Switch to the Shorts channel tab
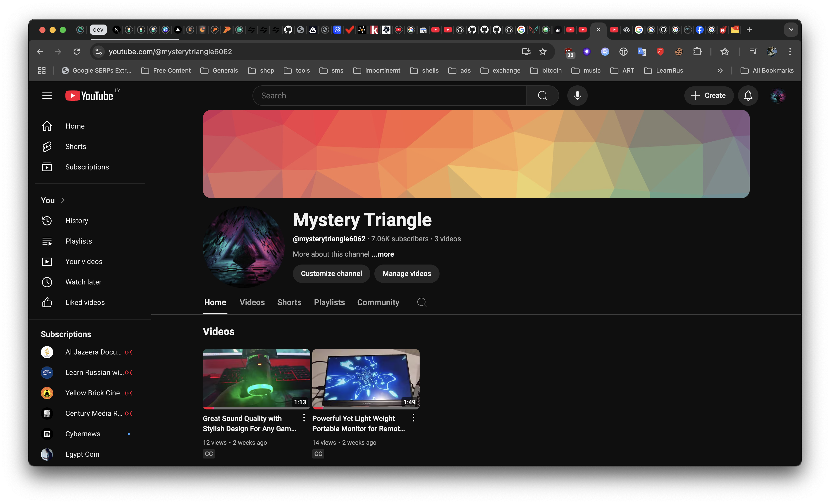 tap(289, 302)
